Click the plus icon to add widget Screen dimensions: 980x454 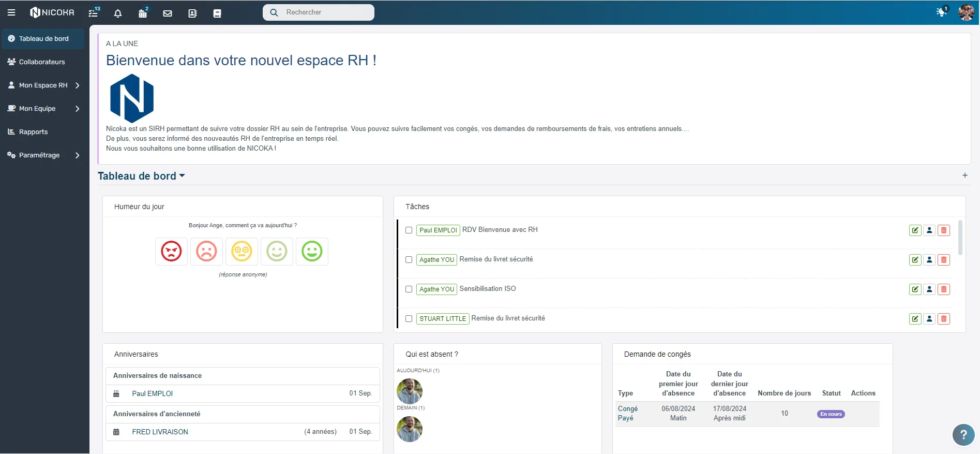click(965, 175)
